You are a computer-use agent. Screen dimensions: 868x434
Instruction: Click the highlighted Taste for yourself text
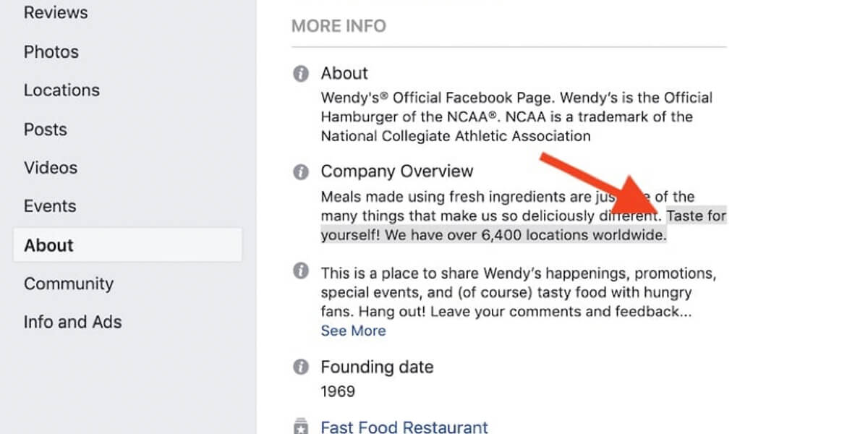(697, 215)
